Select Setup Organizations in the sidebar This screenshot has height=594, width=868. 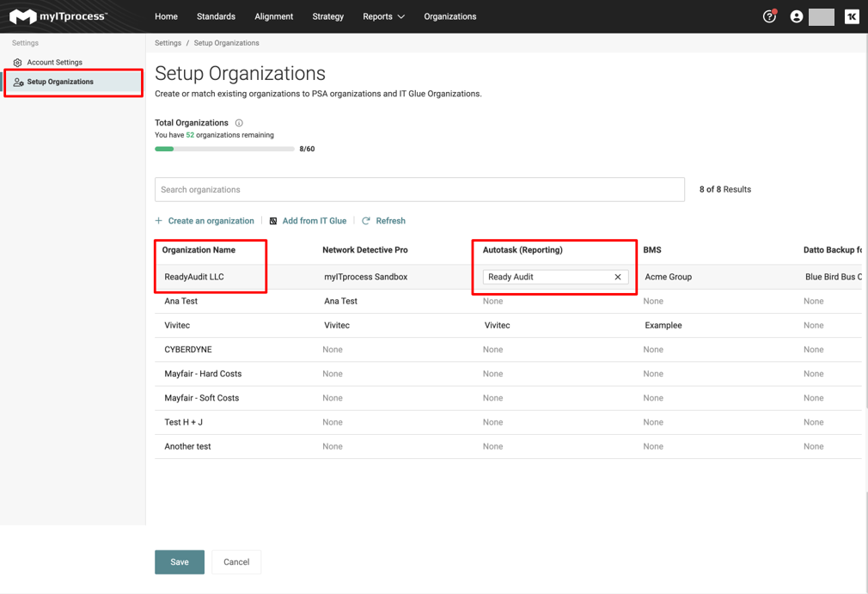click(73, 82)
